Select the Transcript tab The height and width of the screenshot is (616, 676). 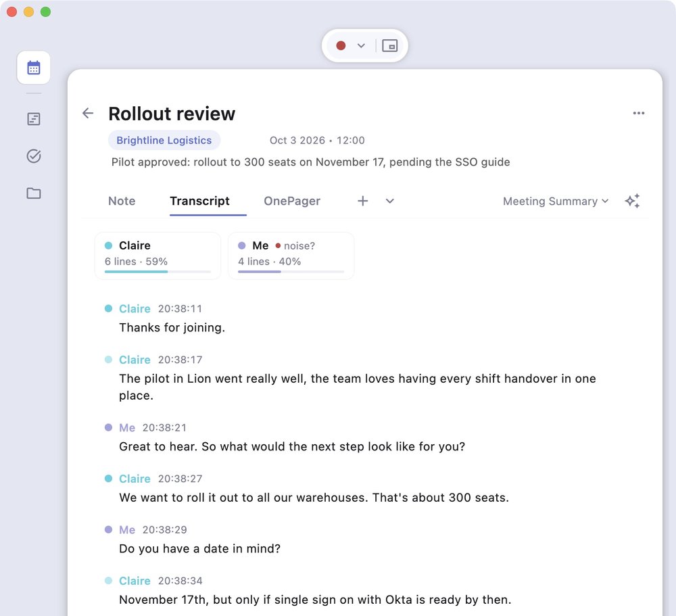click(199, 201)
